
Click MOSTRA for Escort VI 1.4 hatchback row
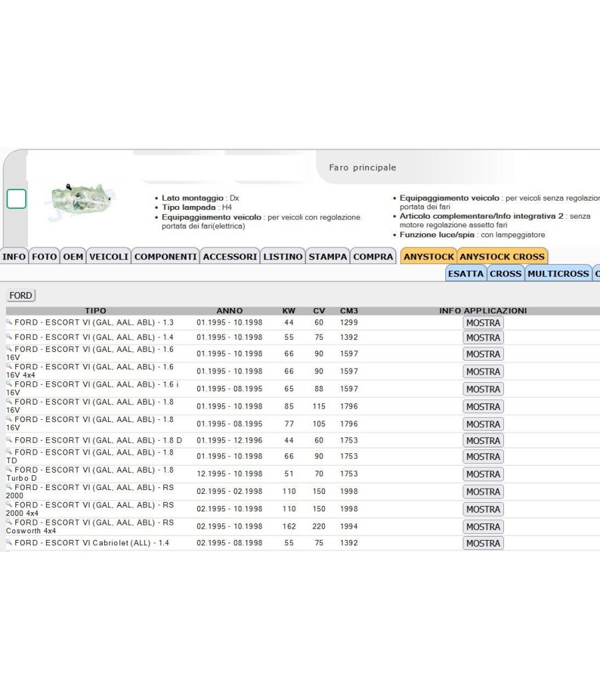483,337
